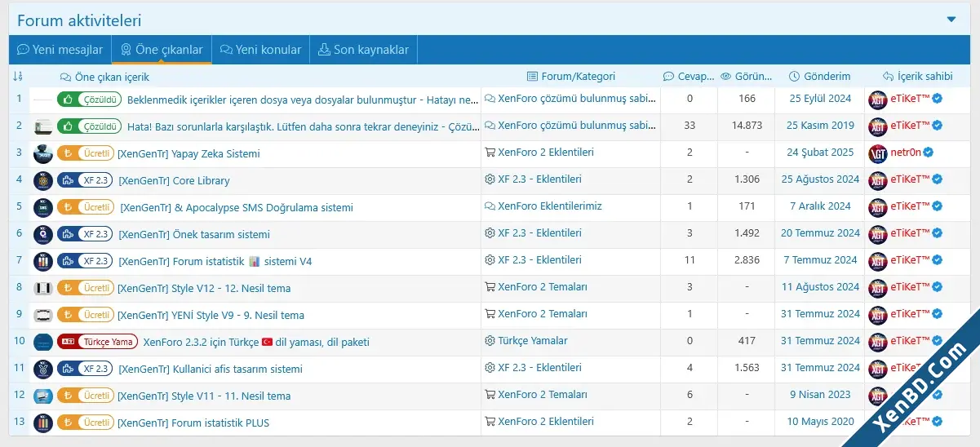
Task: Sort by Cevap column header
Action: coord(690,77)
